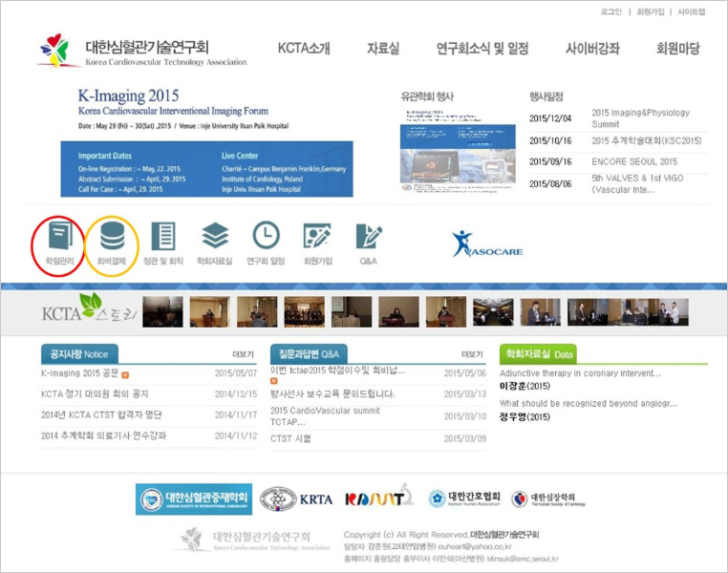Select the 정관 및 회칙 document icon
Viewport: 728px width, 573px height.
point(163,237)
